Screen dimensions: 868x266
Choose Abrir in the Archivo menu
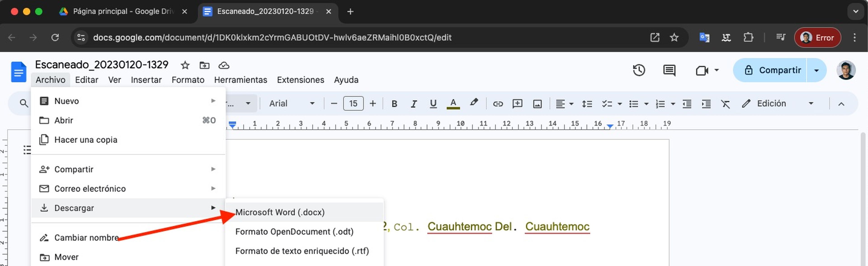[x=128, y=120]
